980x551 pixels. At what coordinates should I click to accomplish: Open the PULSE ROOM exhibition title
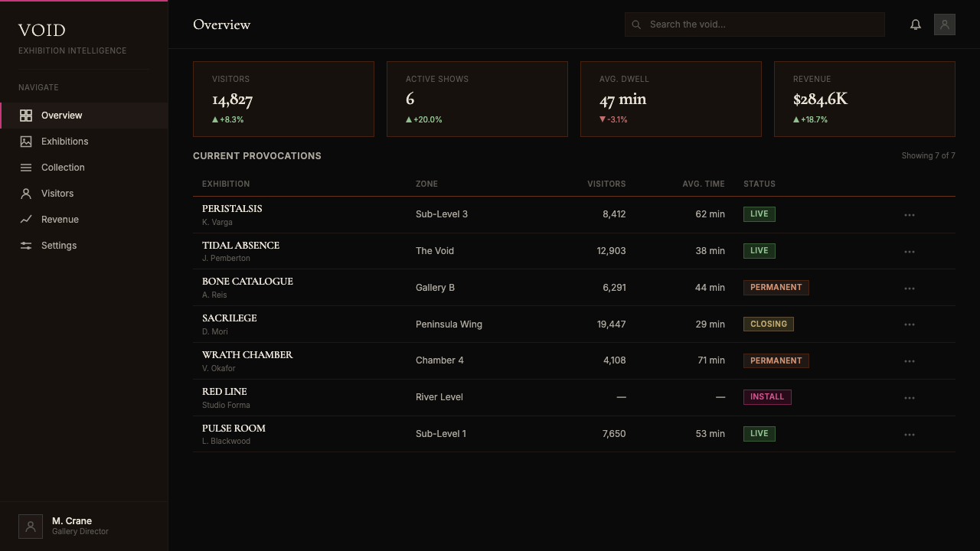click(x=234, y=428)
